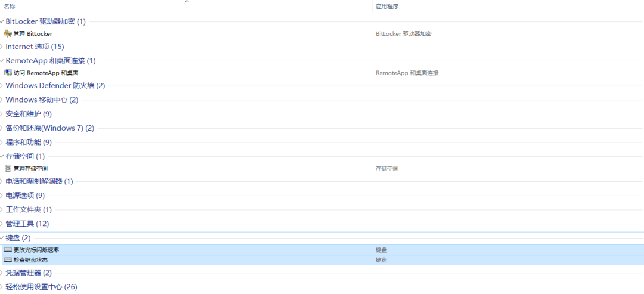Expand the Internet 选项 group chevron
This screenshot has height=294, width=644.
click(2, 47)
